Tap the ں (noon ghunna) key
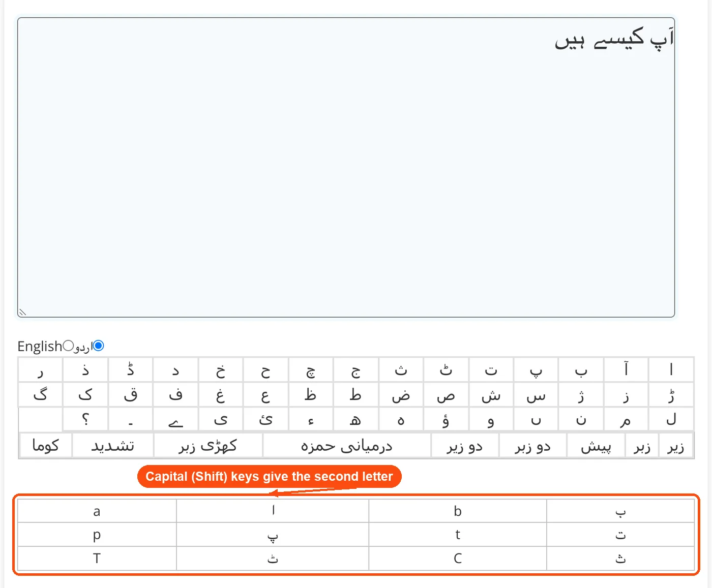Screen dimensions: 712x588 (x=536, y=420)
